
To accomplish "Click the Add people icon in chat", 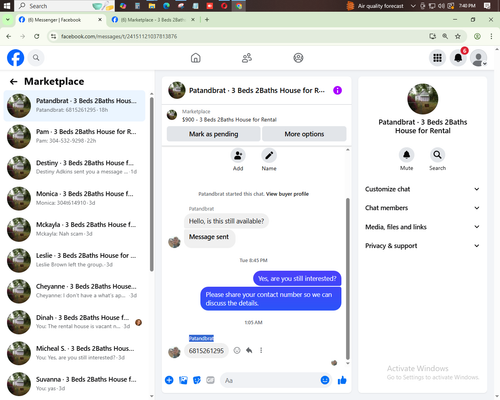I will coord(238,155).
